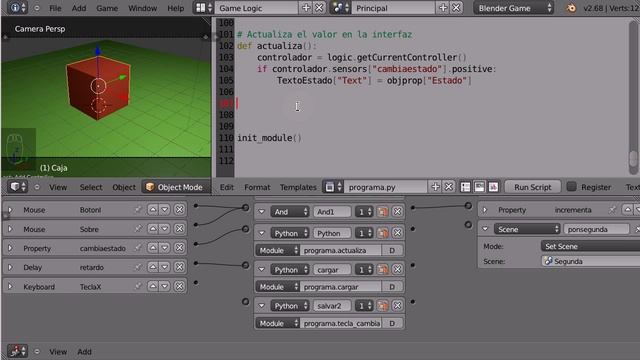
Task: Toggle line numbers display in text editor
Action: click(465, 187)
